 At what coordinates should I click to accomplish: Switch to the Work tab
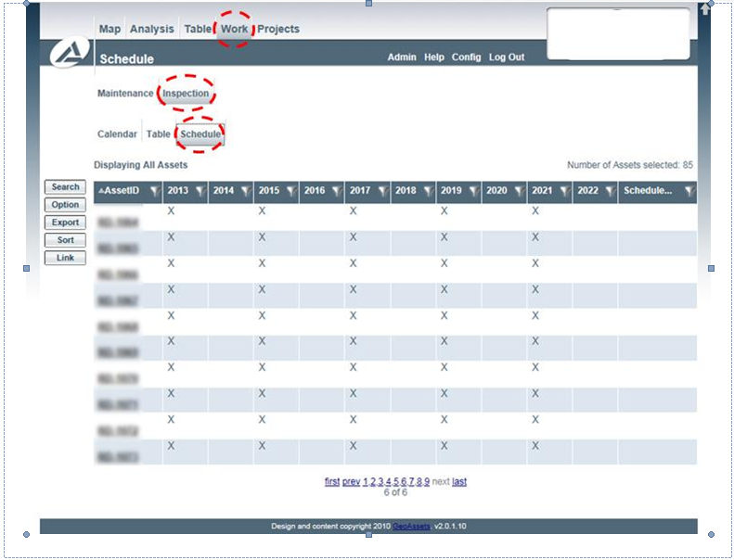click(234, 29)
